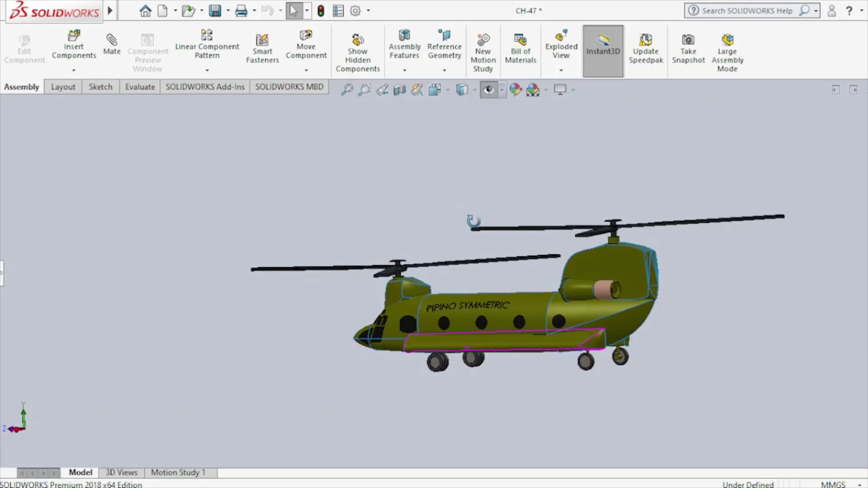Expand the SOLIDWORKS menu arrow

110,10
